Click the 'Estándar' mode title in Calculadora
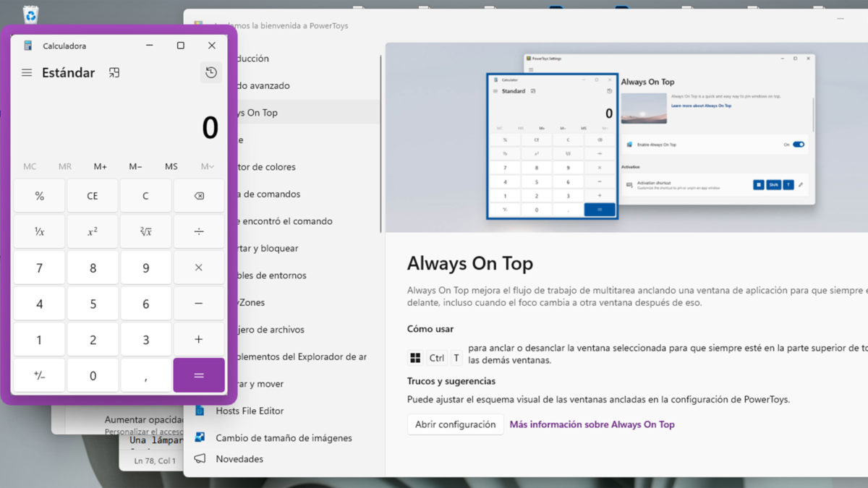Screen dimensions: 868x488 point(68,72)
